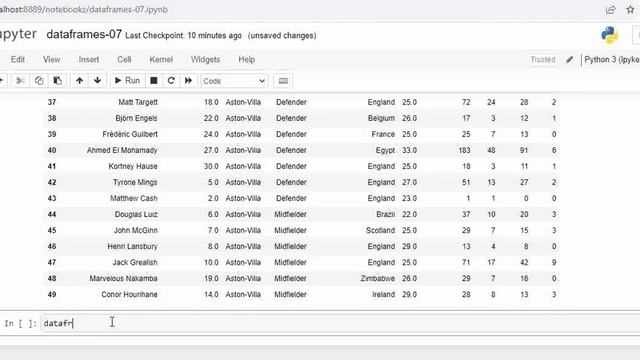Image resolution: width=640 pixels, height=360 pixels.
Task: Run the current cell
Action: point(127,81)
